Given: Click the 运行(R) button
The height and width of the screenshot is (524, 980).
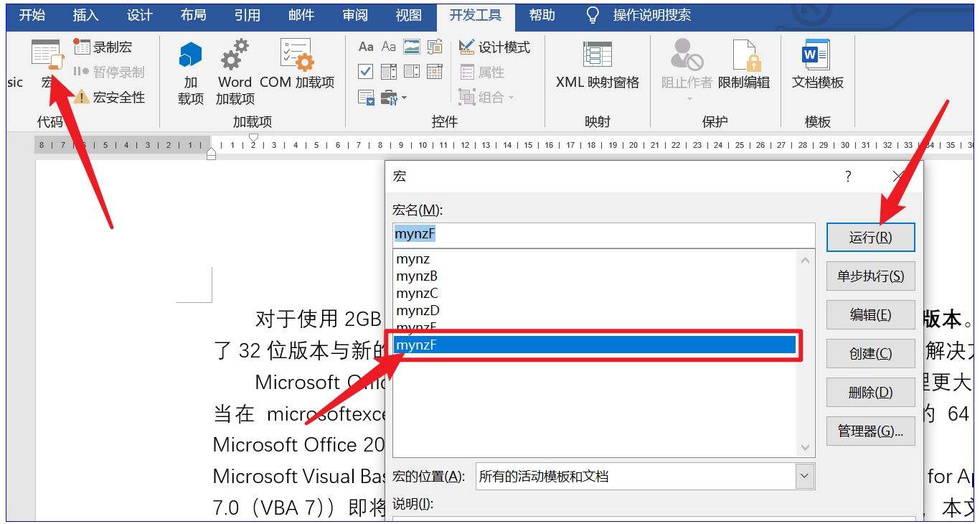Looking at the screenshot, I should 870,238.
